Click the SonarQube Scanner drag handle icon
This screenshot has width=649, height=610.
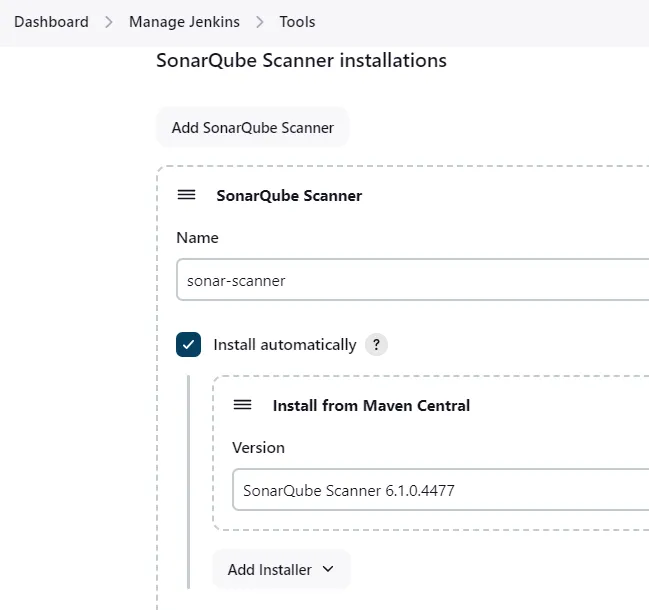[186, 195]
